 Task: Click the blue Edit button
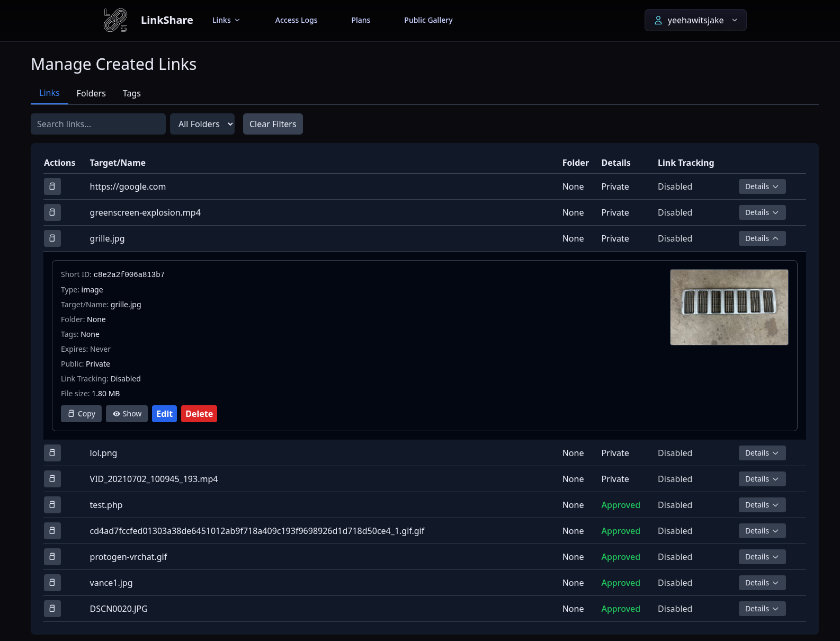(164, 414)
